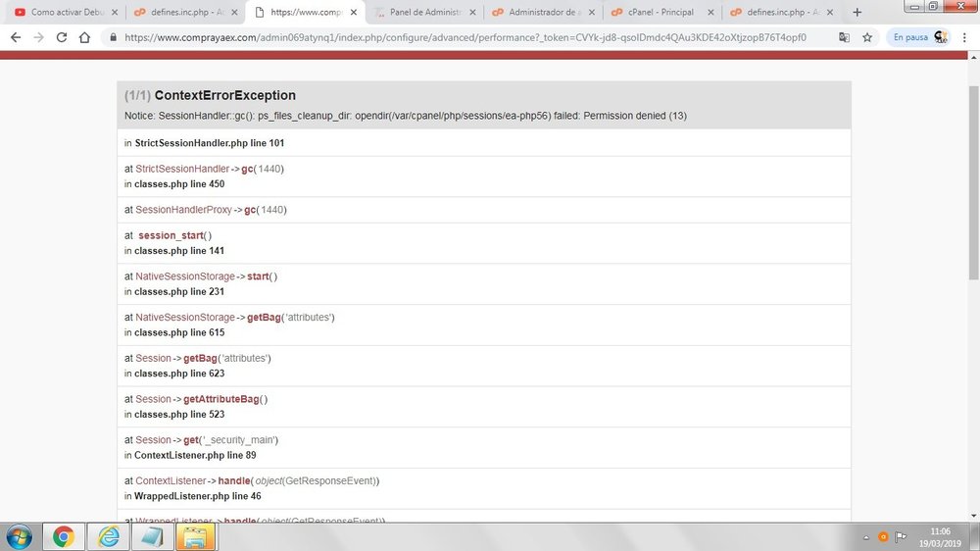Click classes.php line 623 text

click(179, 374)
